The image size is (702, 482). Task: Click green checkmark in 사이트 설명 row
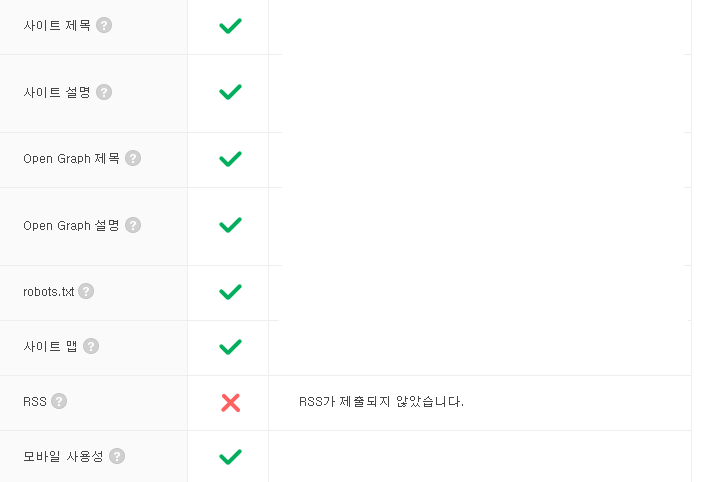(231, 92)
